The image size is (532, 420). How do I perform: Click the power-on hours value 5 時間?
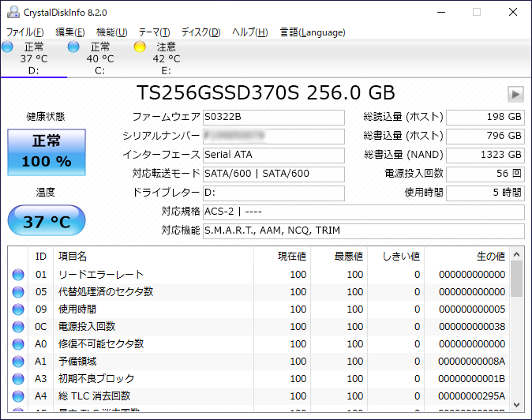pos(485,193)
